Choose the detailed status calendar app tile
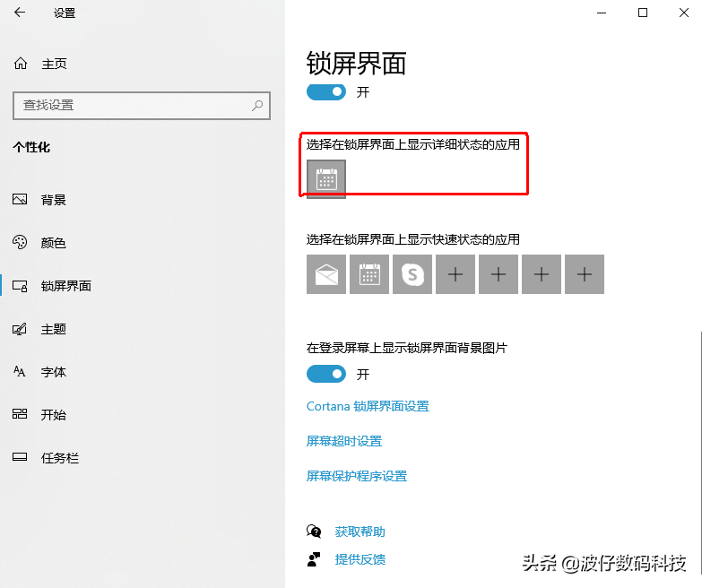 click(x=326, y=179)
